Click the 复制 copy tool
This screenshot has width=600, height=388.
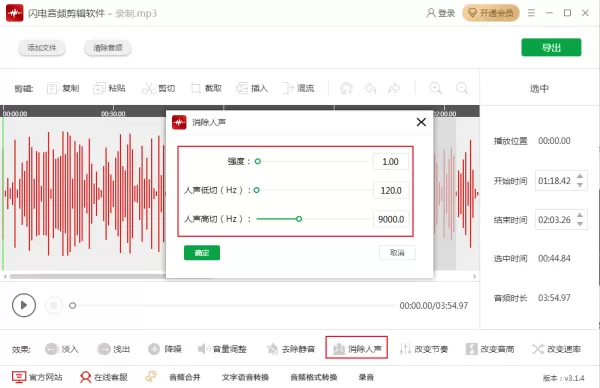63,88
